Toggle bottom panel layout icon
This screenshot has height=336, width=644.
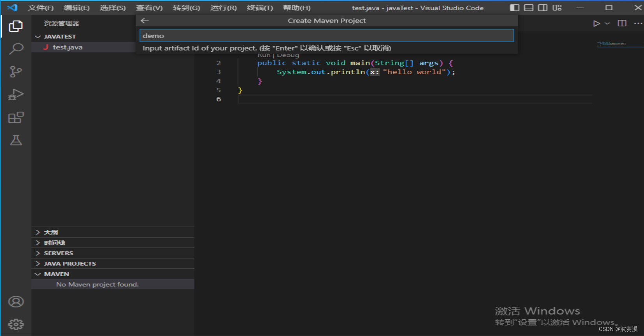(x=528, y=7)
